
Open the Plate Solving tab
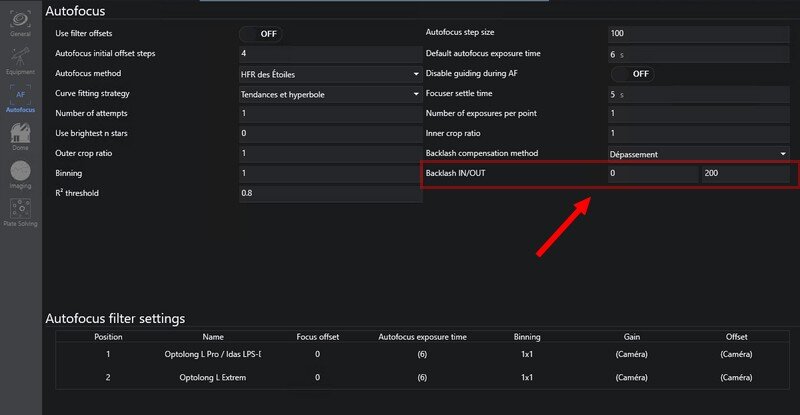pos(20,212)
